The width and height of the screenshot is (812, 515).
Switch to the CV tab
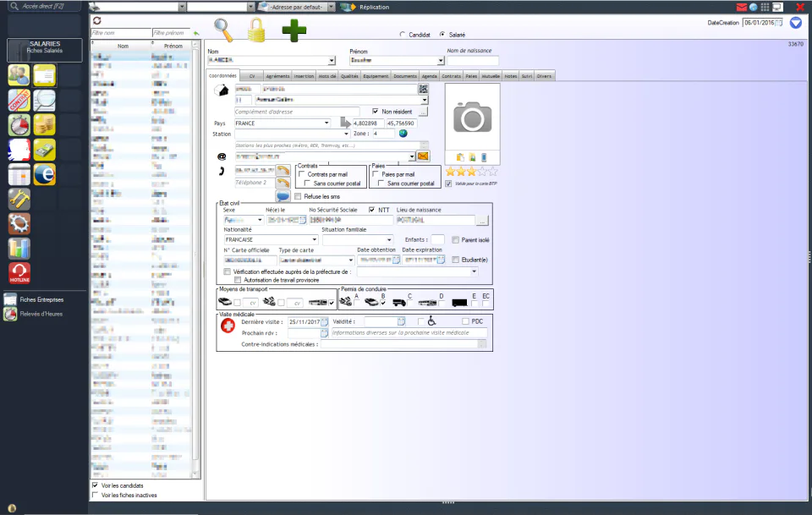[x=252, y=76]
